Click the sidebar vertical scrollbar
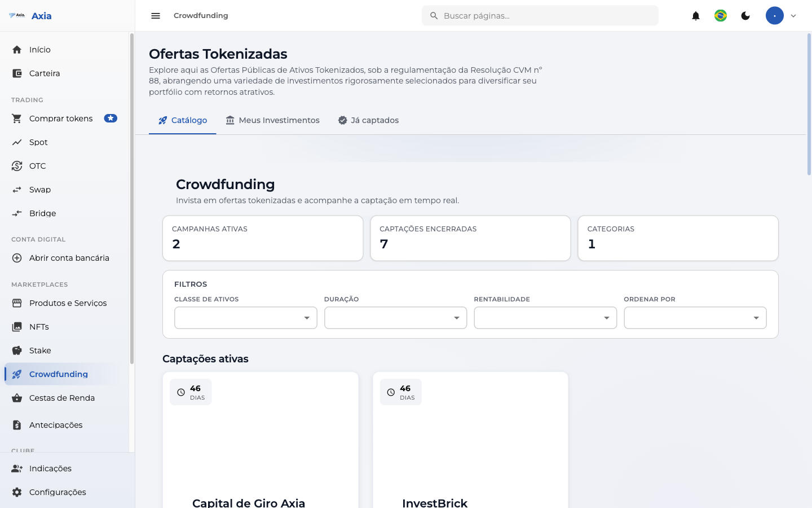The height and width of the screenshot is (508, 812). point(132,199)
